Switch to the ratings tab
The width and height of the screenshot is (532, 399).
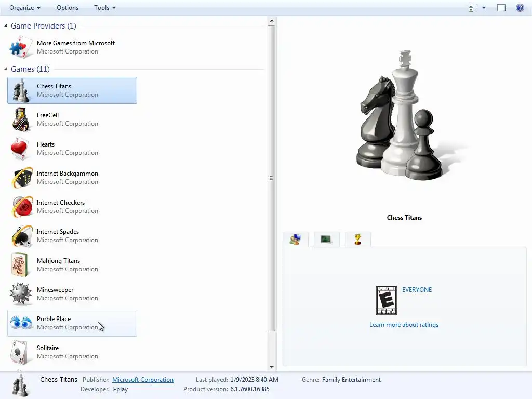pos(295,240)
